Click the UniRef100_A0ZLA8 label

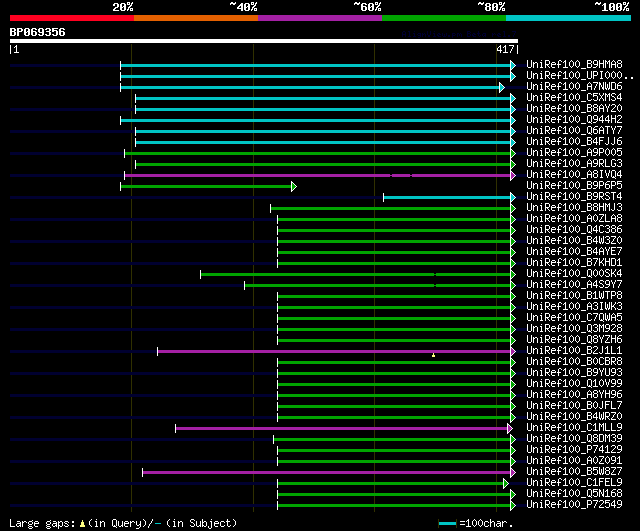pos(574,219)
